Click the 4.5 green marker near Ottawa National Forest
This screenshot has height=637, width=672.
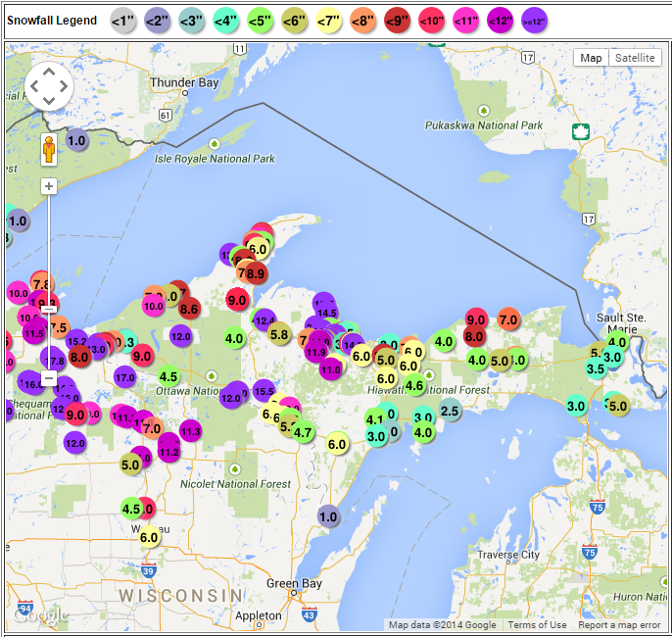[168, 376]
